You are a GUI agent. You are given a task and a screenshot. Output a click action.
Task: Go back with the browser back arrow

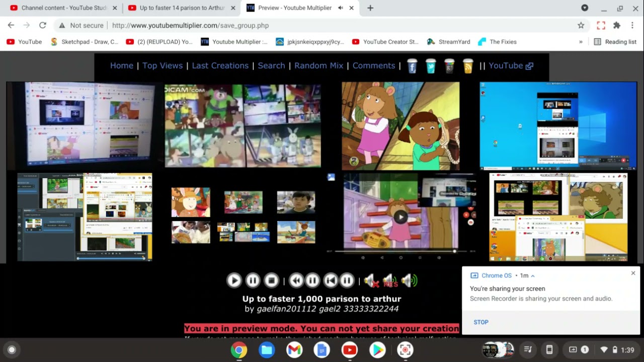[11, 25]
